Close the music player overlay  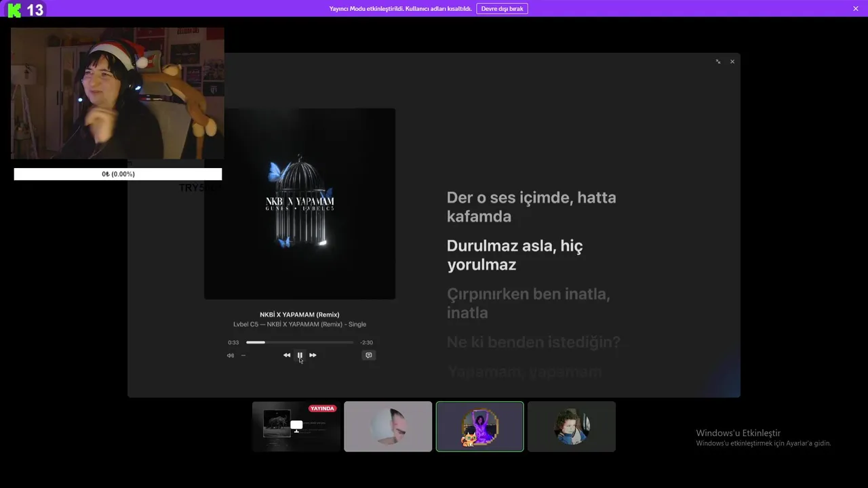[732, 62]
